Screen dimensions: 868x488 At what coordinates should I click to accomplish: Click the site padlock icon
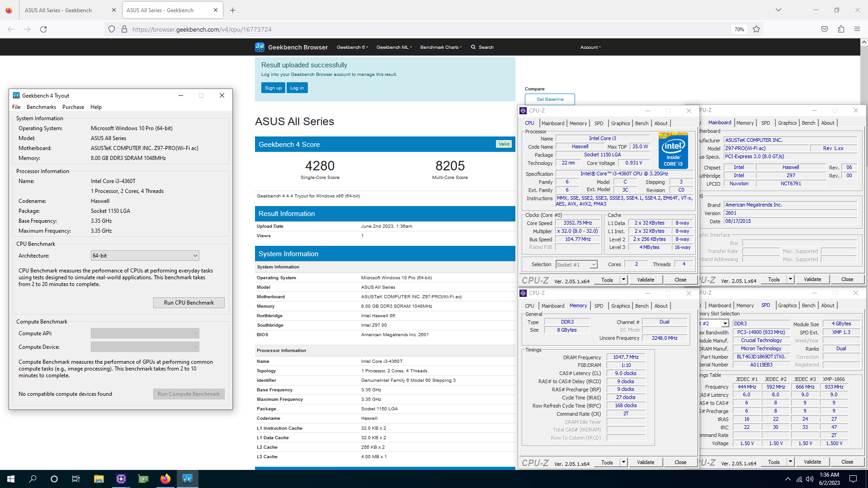click(124, 29)
